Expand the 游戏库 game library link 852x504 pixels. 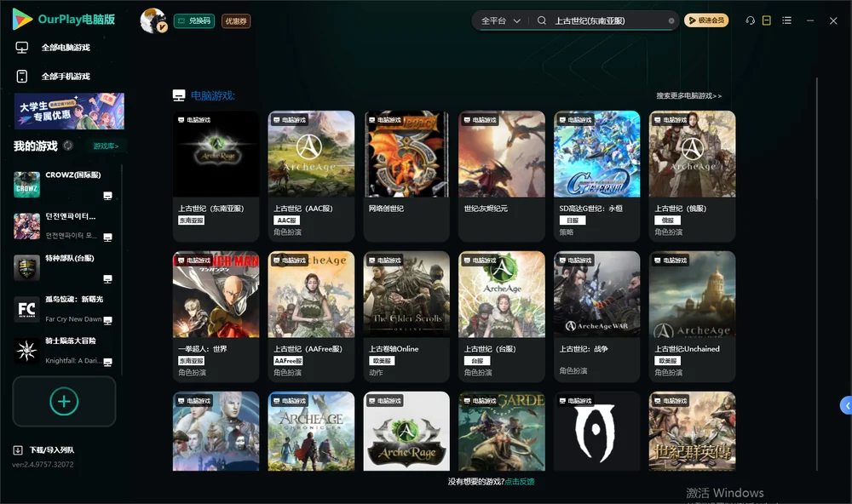pos(106,146)
